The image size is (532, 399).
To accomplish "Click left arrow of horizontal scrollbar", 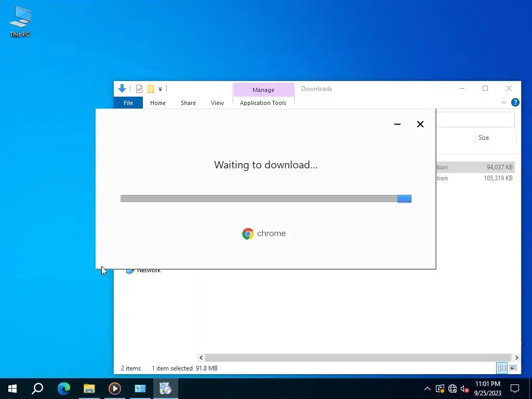I will 201,357.
